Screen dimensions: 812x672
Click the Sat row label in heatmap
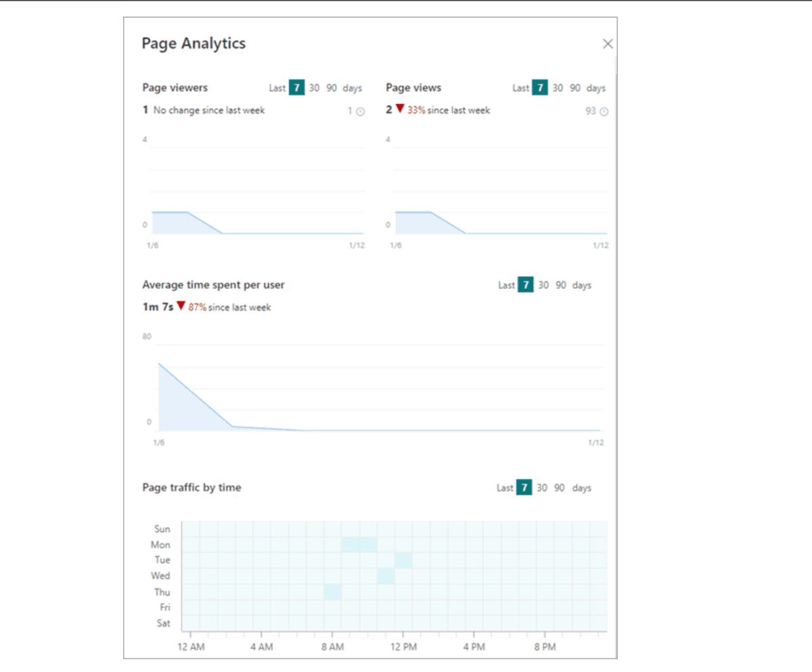164,623
